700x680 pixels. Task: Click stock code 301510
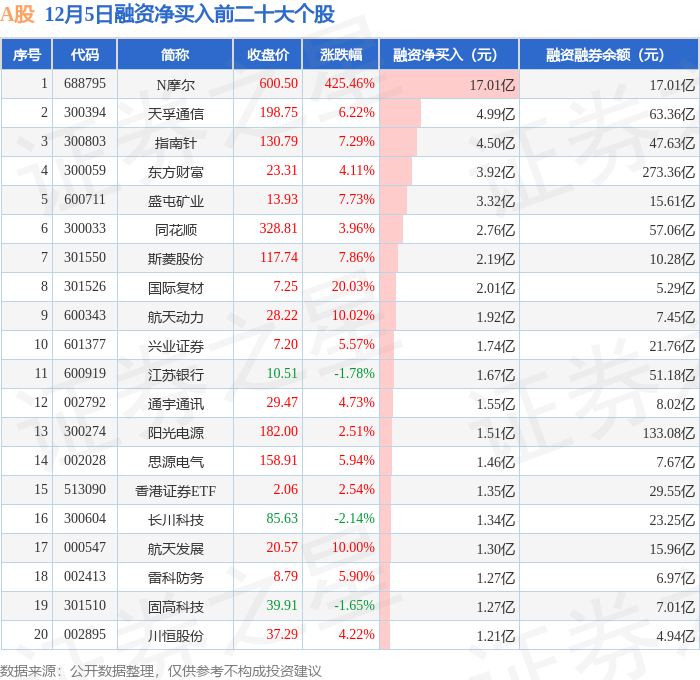click(85, 606)
